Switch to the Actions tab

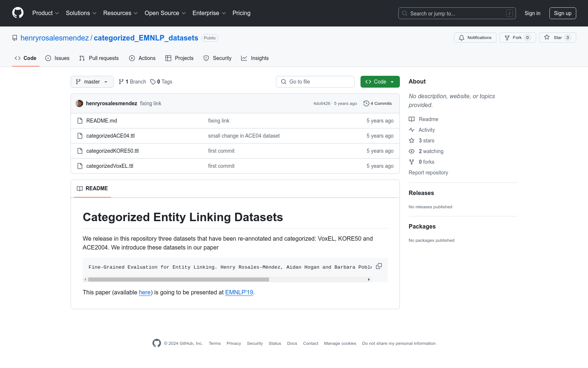point(142,58)
